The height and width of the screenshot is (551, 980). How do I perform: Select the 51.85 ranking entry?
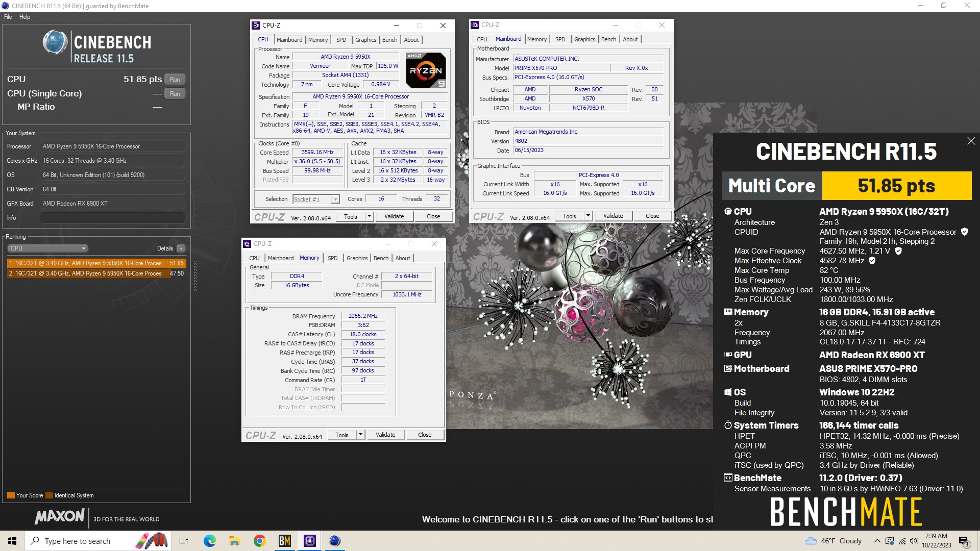96,263
